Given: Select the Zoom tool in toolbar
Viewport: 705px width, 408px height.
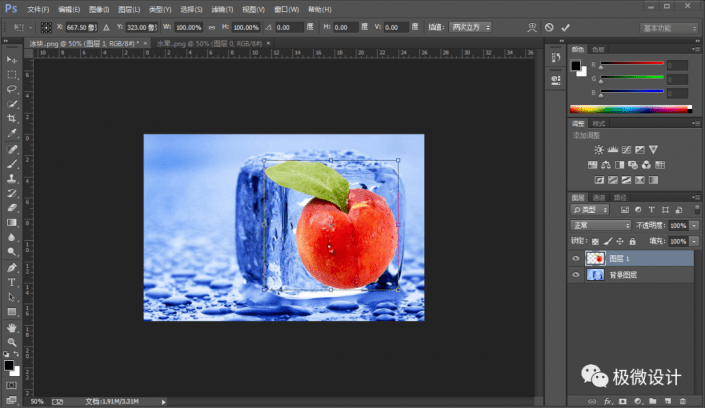Looking at the screenshot, I should coord(12,341).
